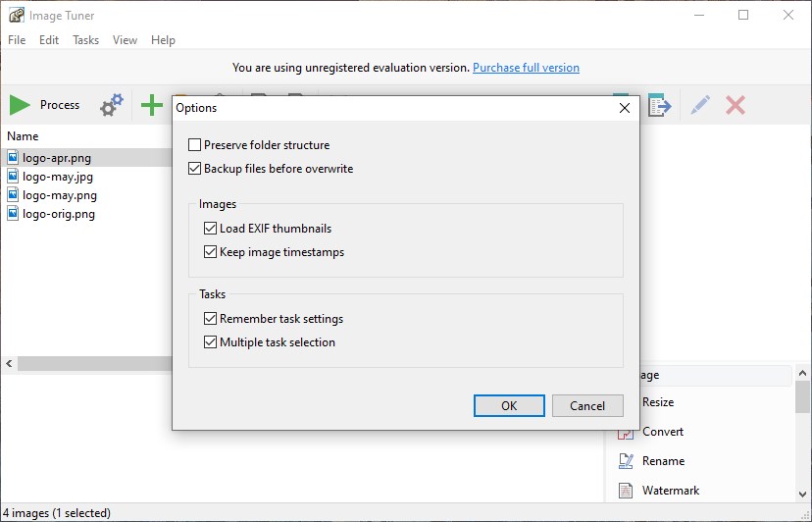Select logo-may.jpg in the file list

click(x=59, y=177)
